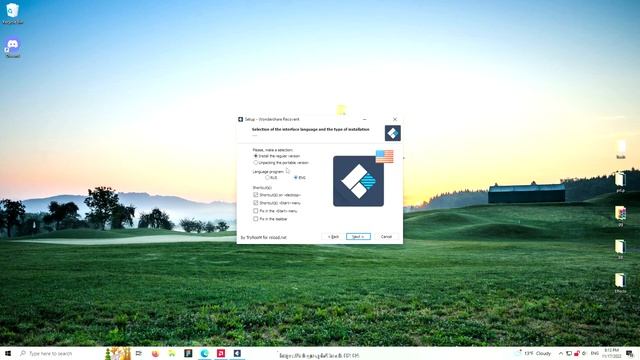Open the bottom folder icon on right desktop edge

point(620,283)
